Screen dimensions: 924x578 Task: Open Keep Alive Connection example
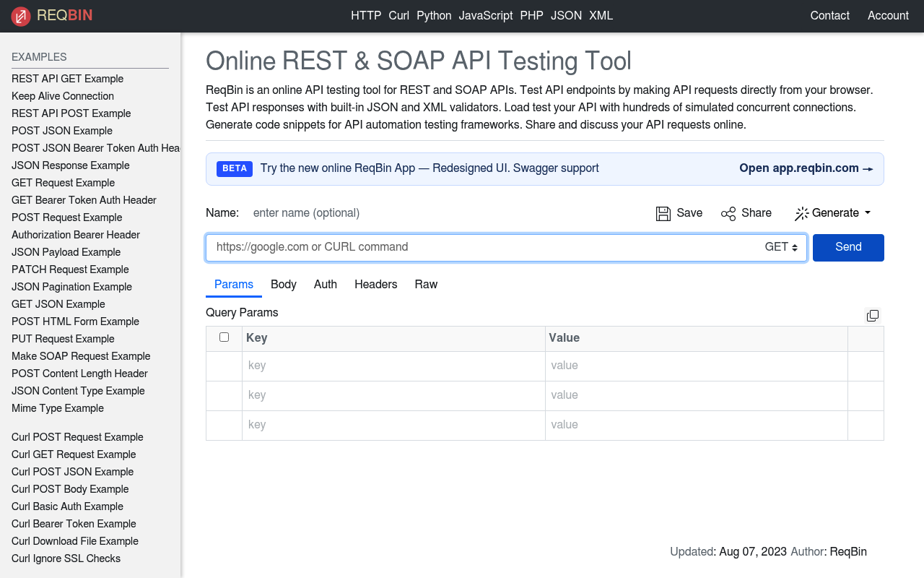[63, 96]
